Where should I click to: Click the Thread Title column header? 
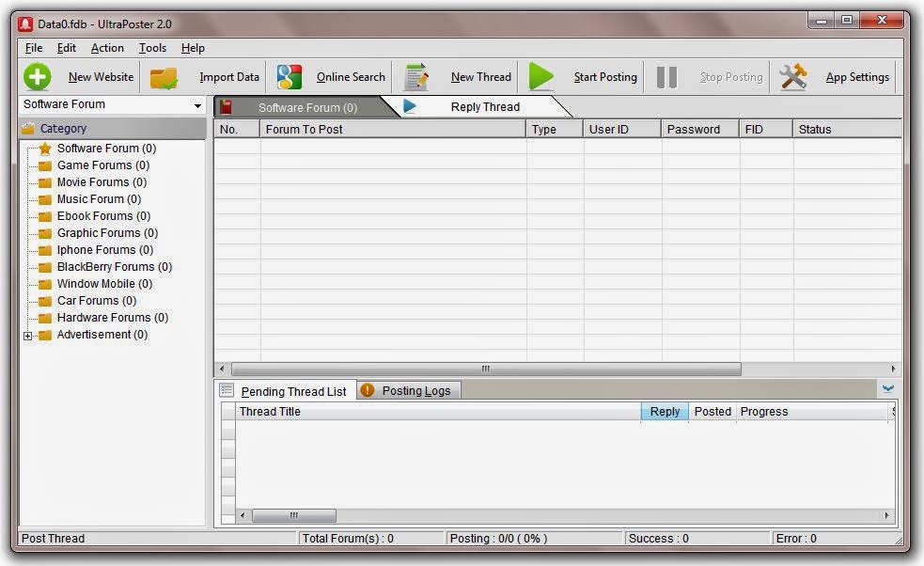coord(438,412)
